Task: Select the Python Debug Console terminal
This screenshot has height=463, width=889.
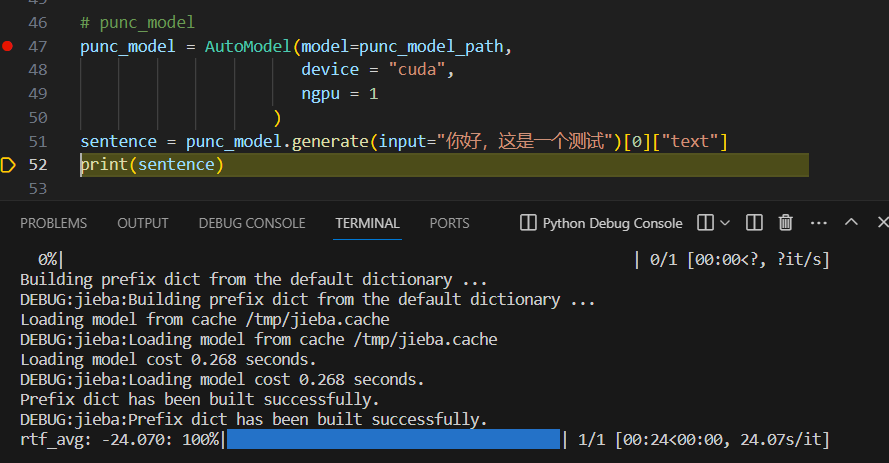Action: pos(612,223)
